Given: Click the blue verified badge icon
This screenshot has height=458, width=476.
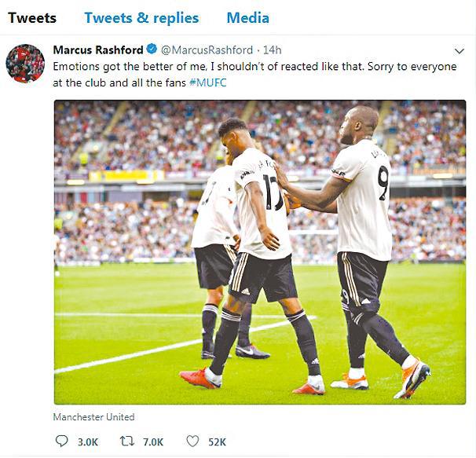Looking at the screenshot, I should (x=152, y=49).
